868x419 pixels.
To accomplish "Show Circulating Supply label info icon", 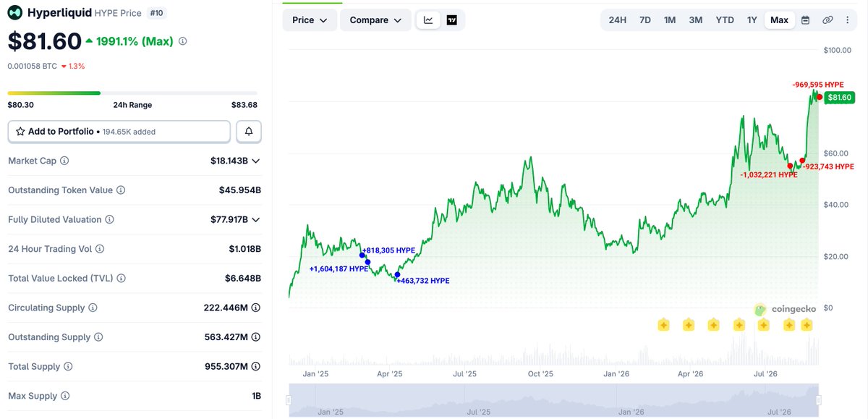I will pos(93,308).
